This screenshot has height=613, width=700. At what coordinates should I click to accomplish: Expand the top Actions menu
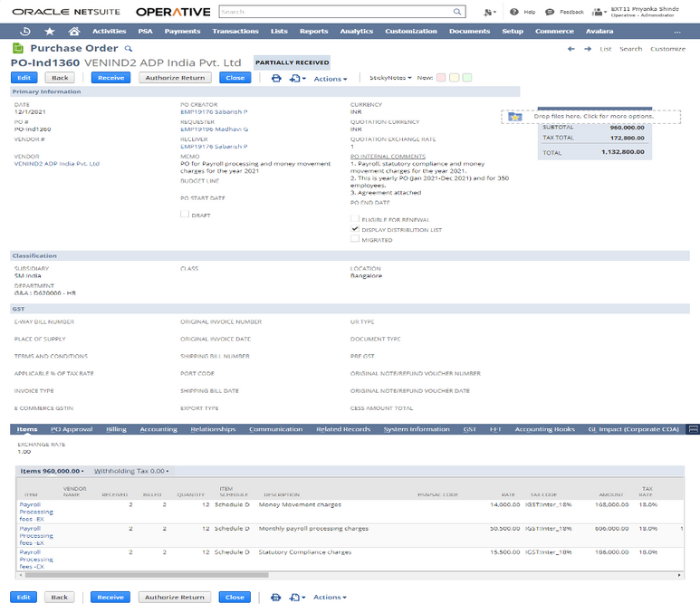coord(331,79)
